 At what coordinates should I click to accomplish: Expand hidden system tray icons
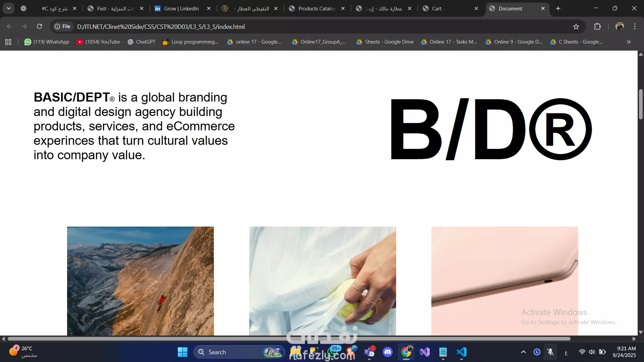tap(523, 352)
